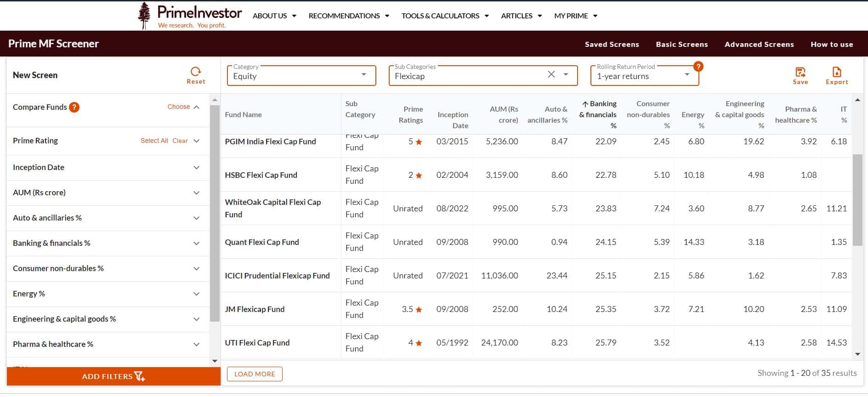Expand Engineering & capital goods % filter
This screenshot has height=397, width=868.
pos(197,319)
